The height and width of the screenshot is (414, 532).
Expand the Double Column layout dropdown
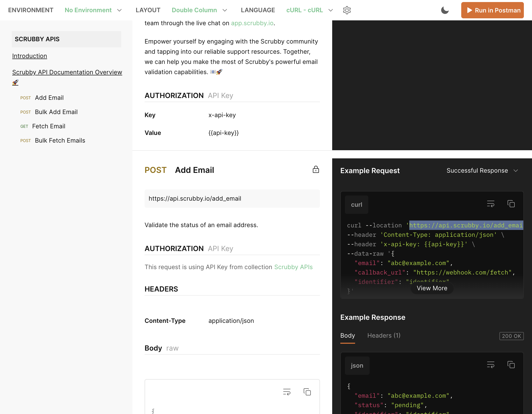199,10
